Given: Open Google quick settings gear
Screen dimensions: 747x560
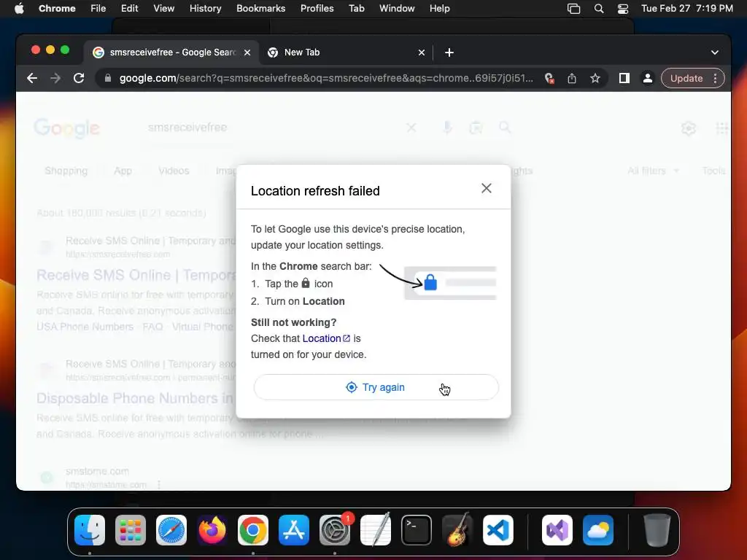Looking at the screenshot, I should 689,128.
